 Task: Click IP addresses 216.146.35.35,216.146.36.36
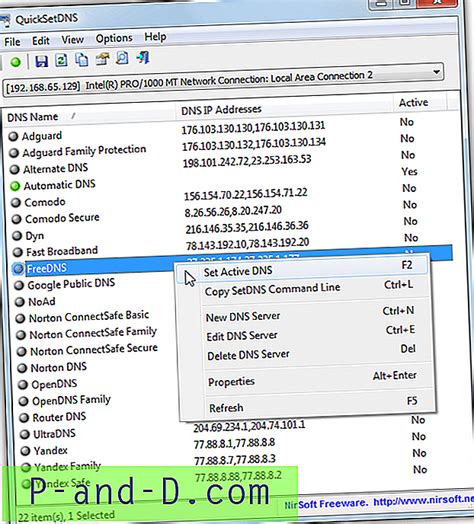247,227
